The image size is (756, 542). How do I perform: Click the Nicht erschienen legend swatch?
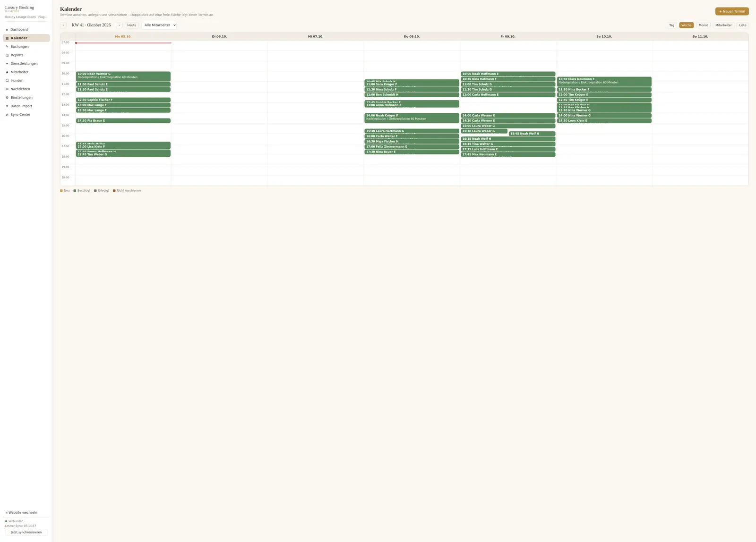pyautogui.click(x=114, y=191)
